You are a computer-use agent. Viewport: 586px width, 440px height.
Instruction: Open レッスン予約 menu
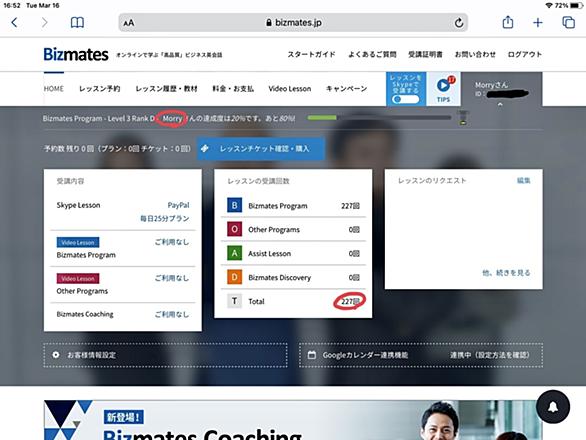click(x=99, y=89)
